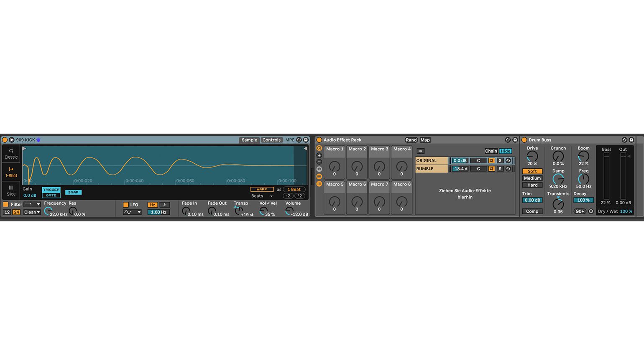Click the Fade Out knob

(x=212, y=211)
